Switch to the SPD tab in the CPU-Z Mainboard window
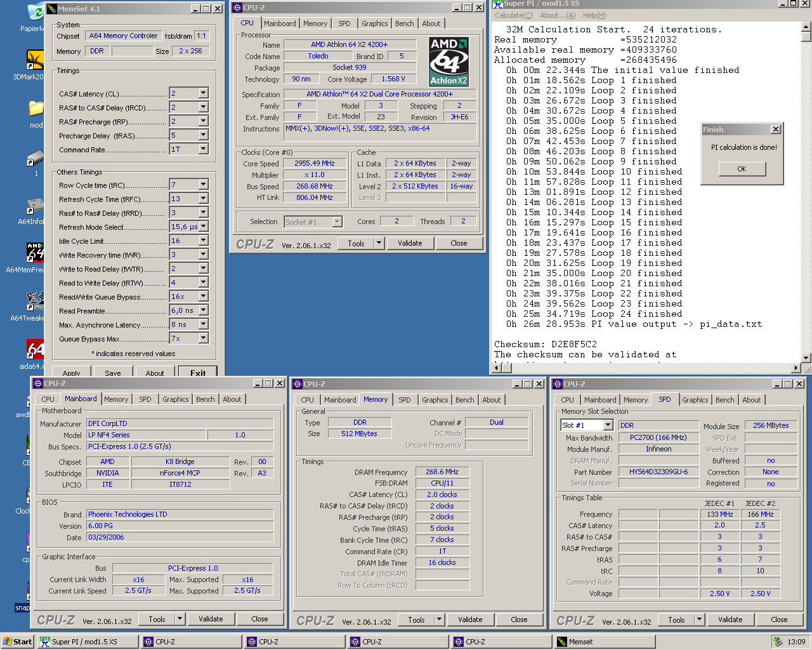This screenshot has height=650, width=812. (145, 399)
